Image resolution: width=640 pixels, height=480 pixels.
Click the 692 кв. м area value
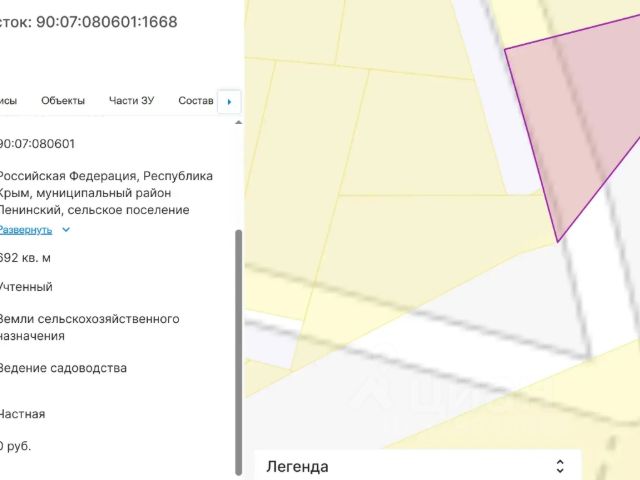(25, 258)
